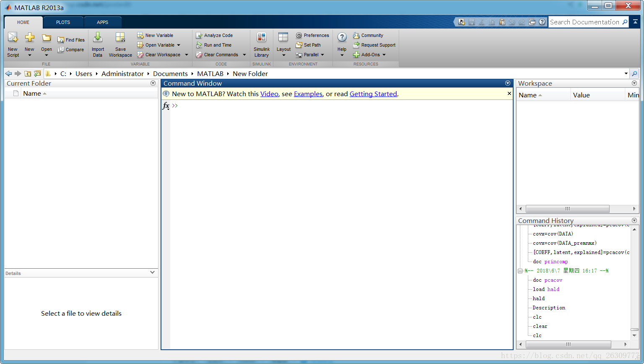This screenshot has width=644, height=364.
Task: Click the Workspace horizontal scrollbar
Action: (567, 209)
